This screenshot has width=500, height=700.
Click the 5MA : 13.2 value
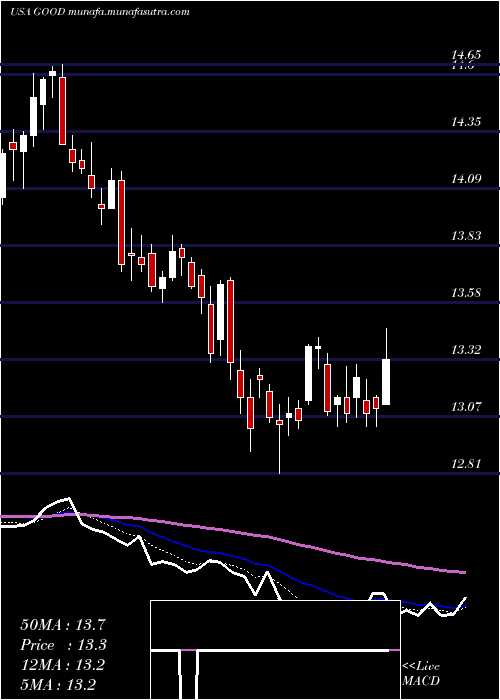coord(58,684)
